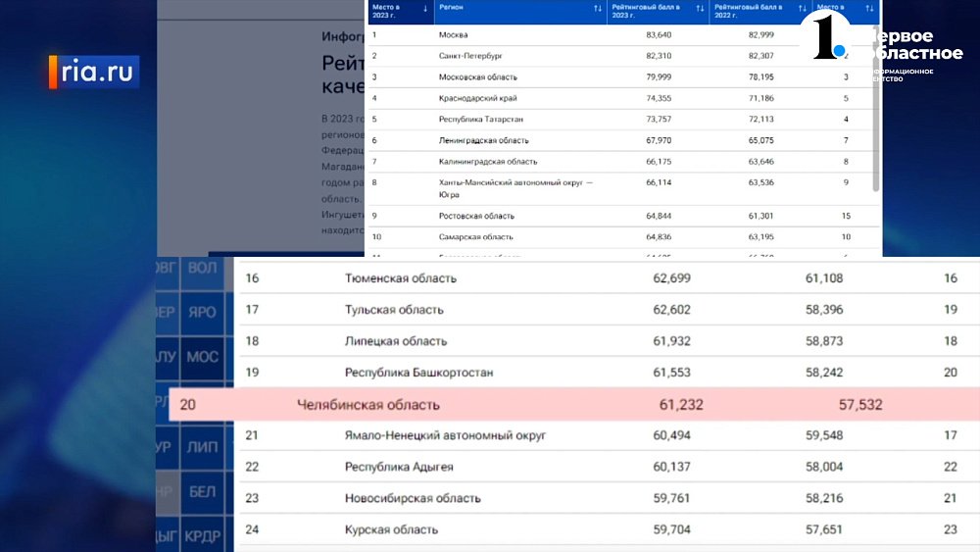
Task: Select the ЯРО region tile
Action: (203, 312)
